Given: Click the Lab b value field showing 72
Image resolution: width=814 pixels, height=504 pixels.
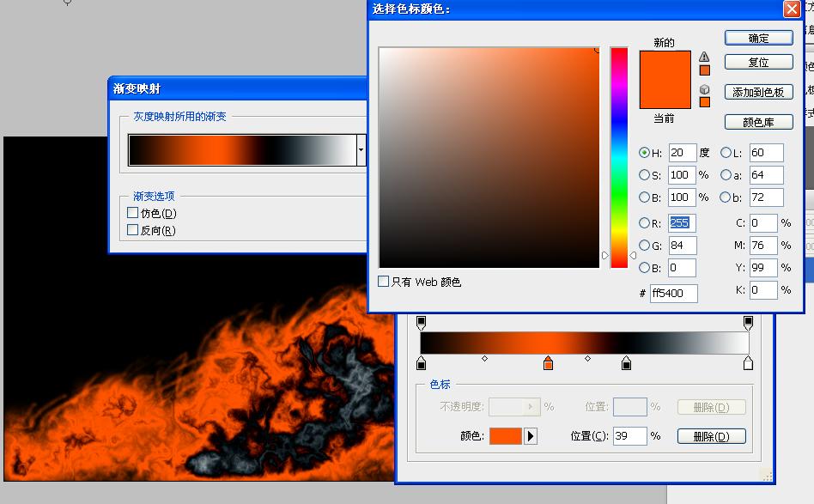Looking at the screenshot, I should tap(767, 197).
